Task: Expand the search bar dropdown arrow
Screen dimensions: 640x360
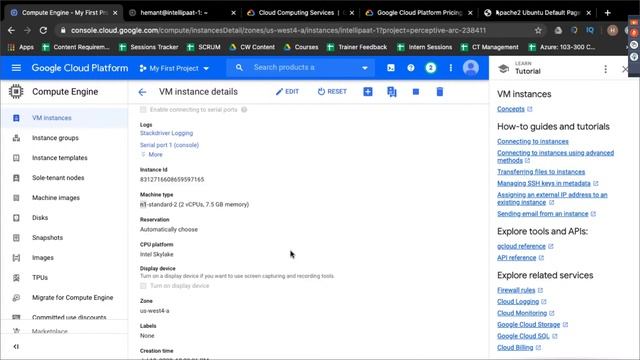Action: point(364,68)
